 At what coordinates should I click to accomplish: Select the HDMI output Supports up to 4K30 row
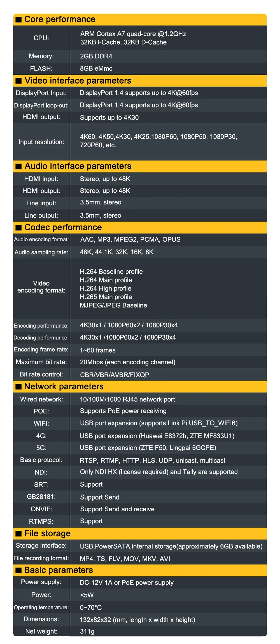click(x=140, y=117)
